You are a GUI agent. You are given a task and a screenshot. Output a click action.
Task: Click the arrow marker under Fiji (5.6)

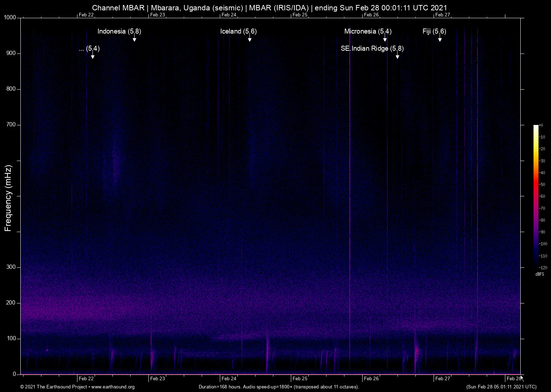[x=440, y=39]
